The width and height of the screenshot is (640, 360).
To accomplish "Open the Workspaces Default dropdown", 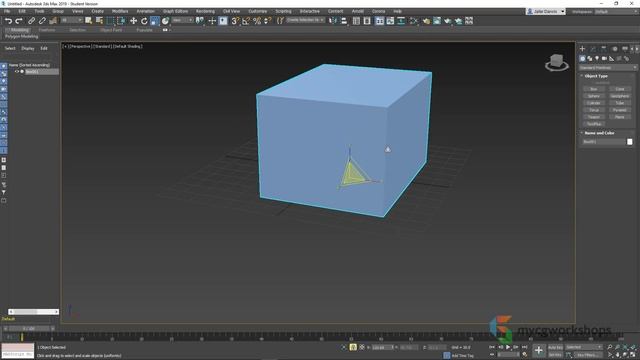I will [616, 11].
